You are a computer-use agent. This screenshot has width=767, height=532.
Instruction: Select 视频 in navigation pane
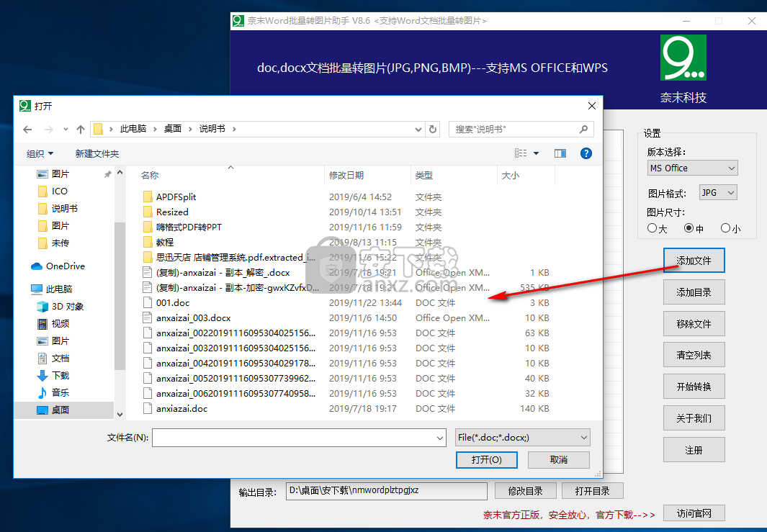pos(60,324)
